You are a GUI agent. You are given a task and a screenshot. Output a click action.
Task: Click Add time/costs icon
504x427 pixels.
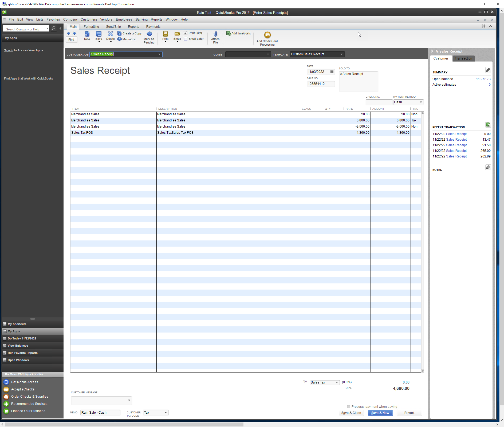tap(229, 33)
